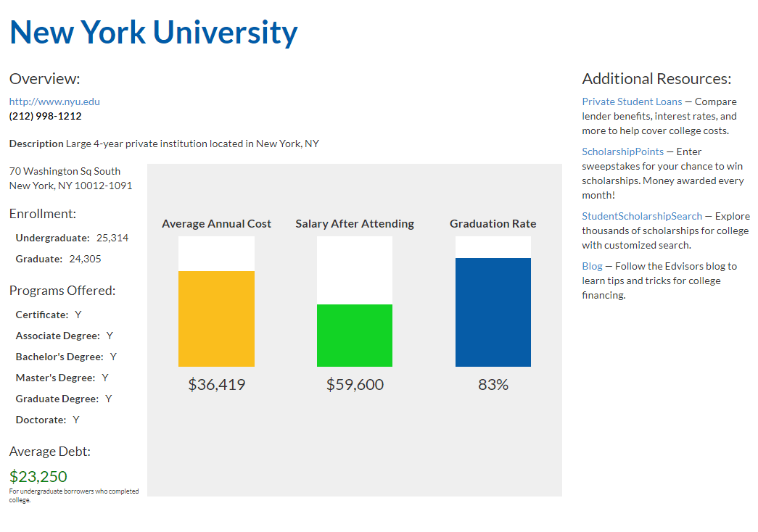Click the Associate Degree: Y row
The image size is (758, 532).
coord(65,336)
